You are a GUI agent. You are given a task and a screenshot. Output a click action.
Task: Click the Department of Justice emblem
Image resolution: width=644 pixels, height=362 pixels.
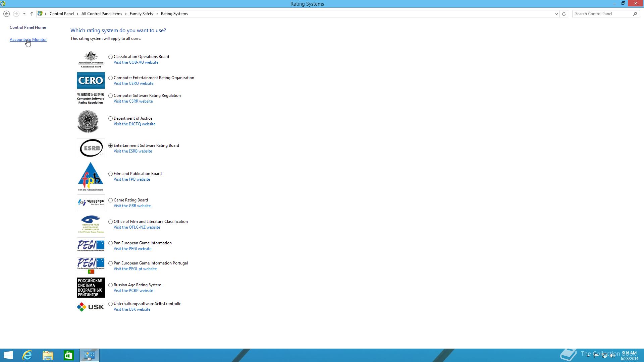[x=88, y=121]
